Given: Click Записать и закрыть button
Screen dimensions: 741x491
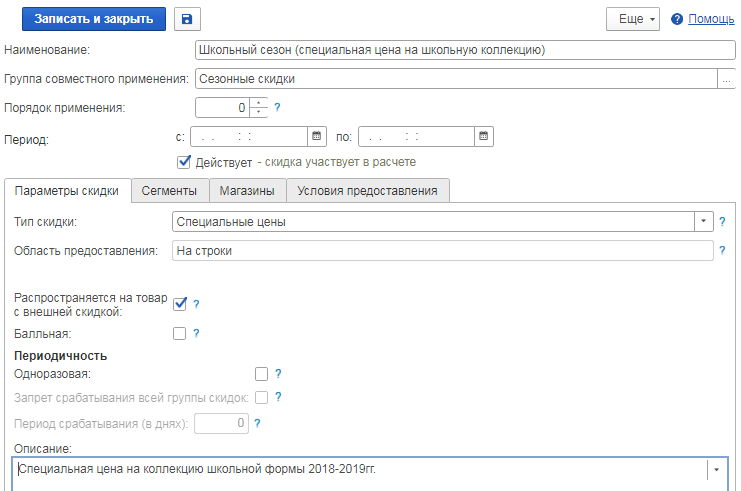Looking at the screenshot, I should click(94, 19).
